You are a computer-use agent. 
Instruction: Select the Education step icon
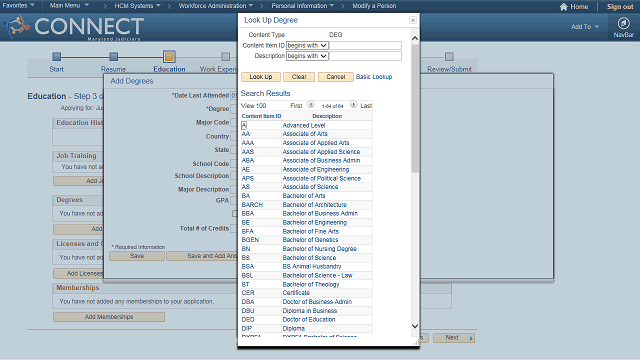pyautogui.click(x=169, y=56)
